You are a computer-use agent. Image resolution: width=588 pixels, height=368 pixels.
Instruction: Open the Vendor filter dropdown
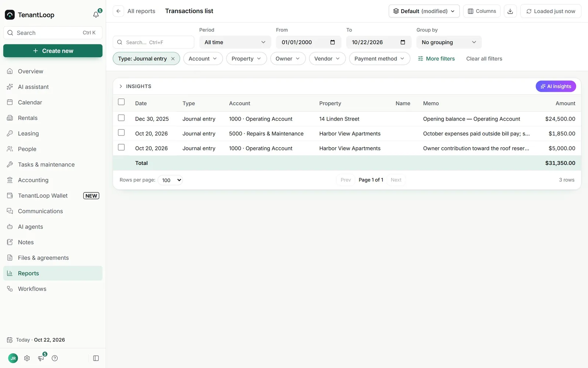coord(327,59)
